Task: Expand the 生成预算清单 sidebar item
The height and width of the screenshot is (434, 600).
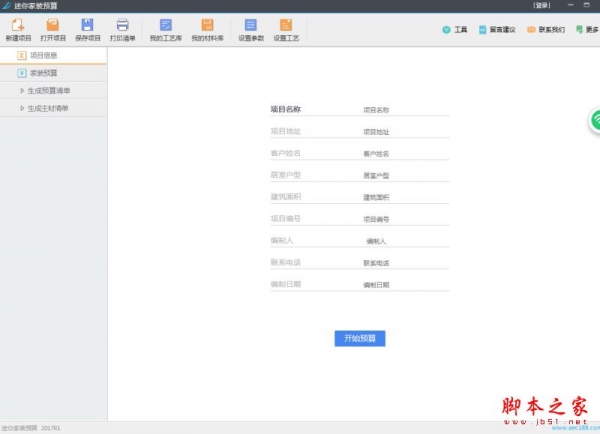Action: tap(49, 91)
